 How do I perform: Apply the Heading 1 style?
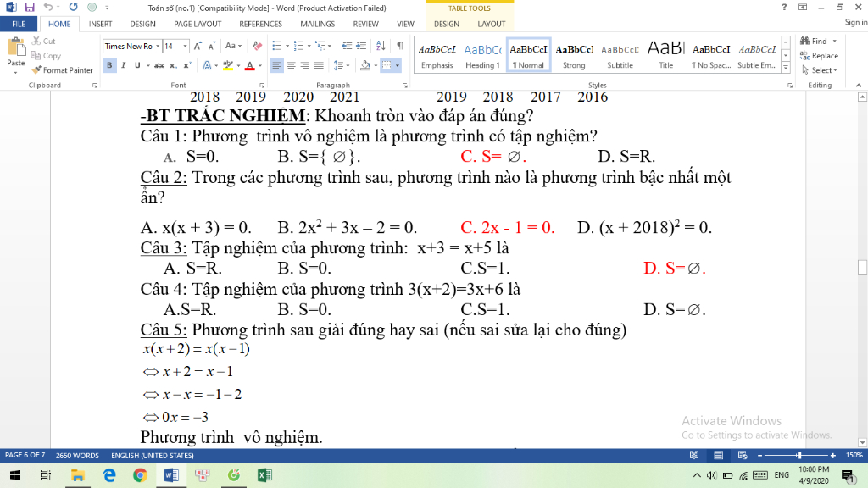pyautogui.click(x=482, y=55)
